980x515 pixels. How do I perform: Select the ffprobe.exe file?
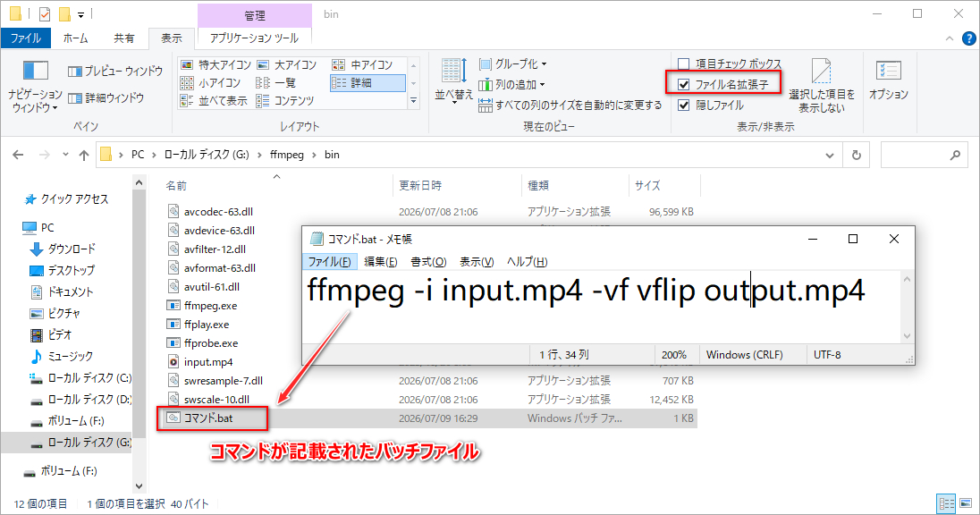coord(202,343)
